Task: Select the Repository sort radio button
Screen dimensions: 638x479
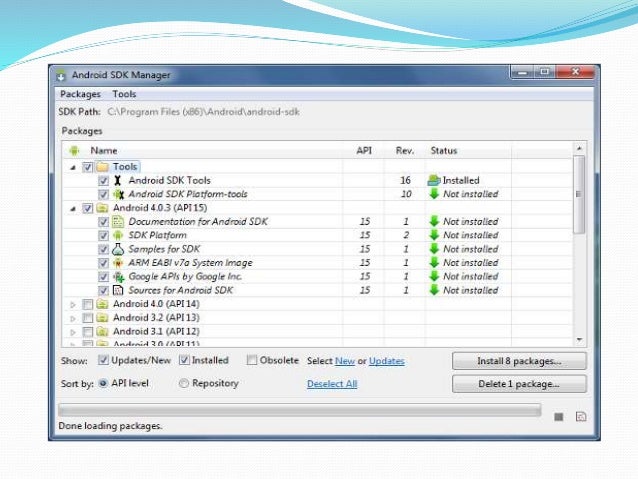Action: tap(184, 383)
